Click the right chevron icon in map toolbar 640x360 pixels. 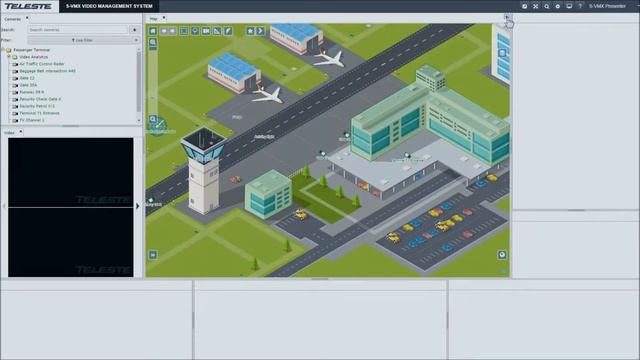[x=260, y=31]
